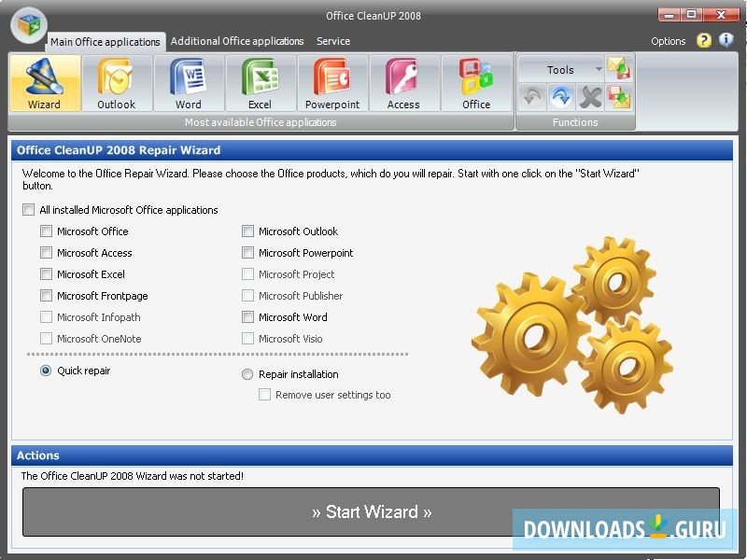
Task: Click the application cube logo button
Action: click(29, 25)
